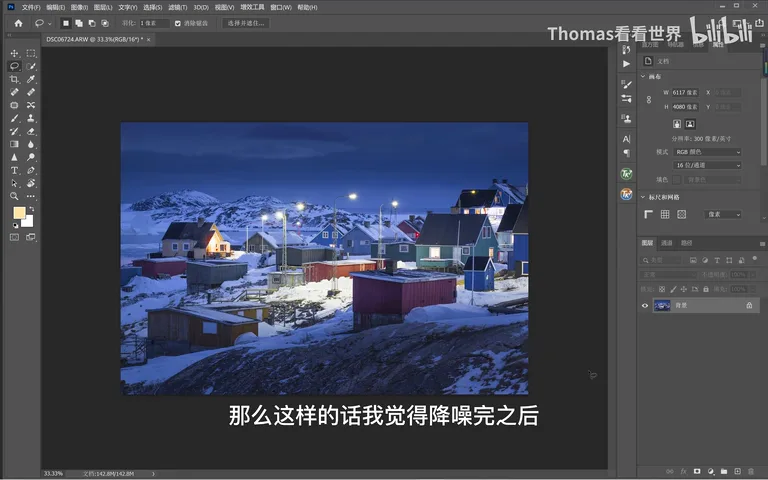The width and height of the screenshot is (768, 480).
Task: Select the Rectangular Marquee tool
Action: pos(31,53)
